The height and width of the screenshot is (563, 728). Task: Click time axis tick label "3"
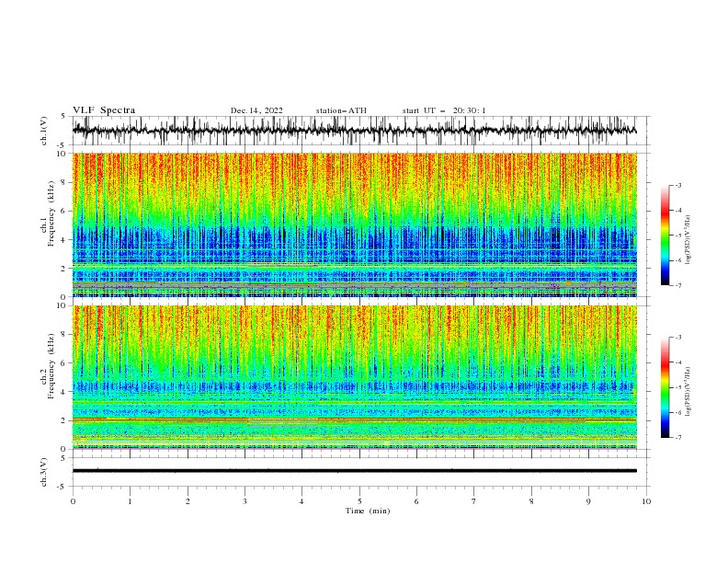click(x=245, y=501)
